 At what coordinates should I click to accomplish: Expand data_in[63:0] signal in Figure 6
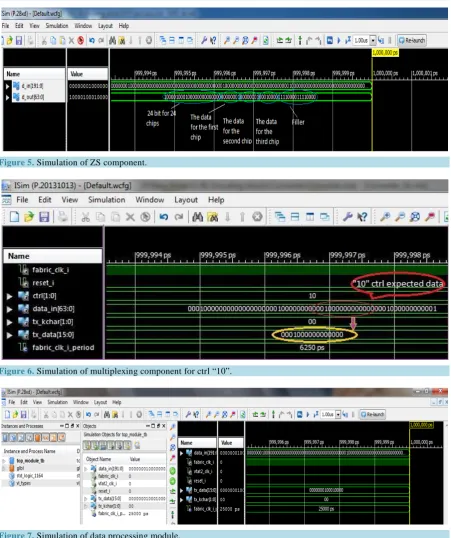tap(10, 309)
